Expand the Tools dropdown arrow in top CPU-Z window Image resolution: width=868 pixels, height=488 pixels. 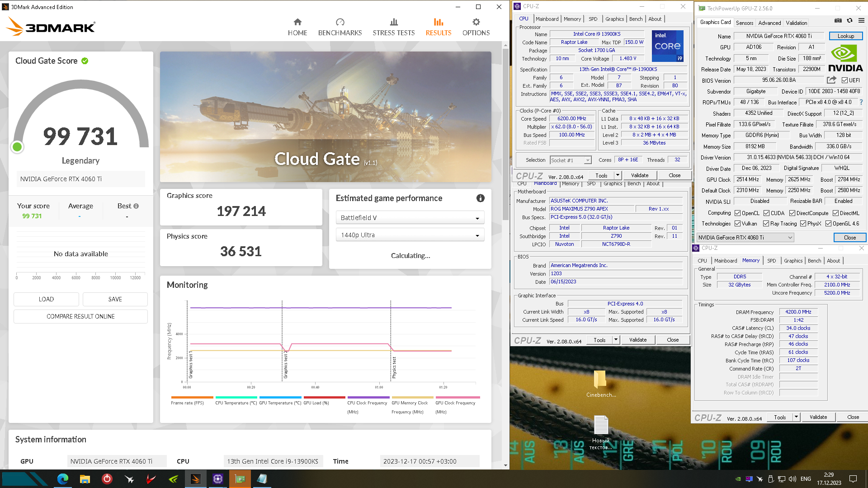(618, 175)
